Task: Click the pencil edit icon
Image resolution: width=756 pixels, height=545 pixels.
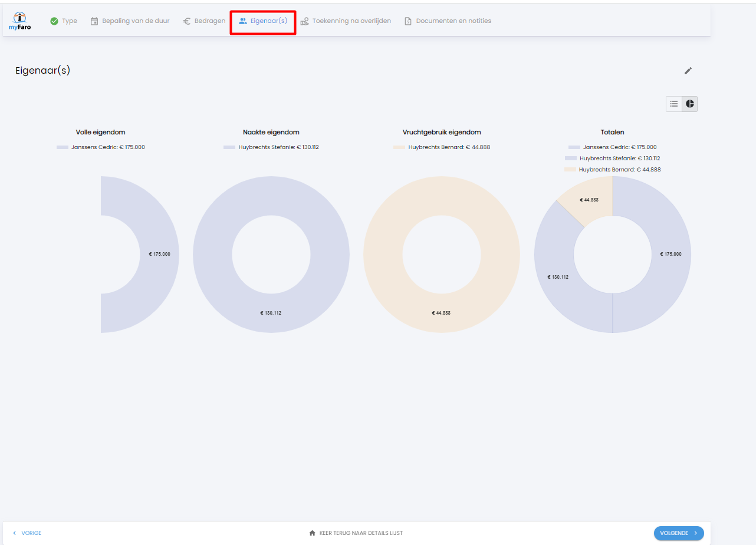Action: [688, 71]
